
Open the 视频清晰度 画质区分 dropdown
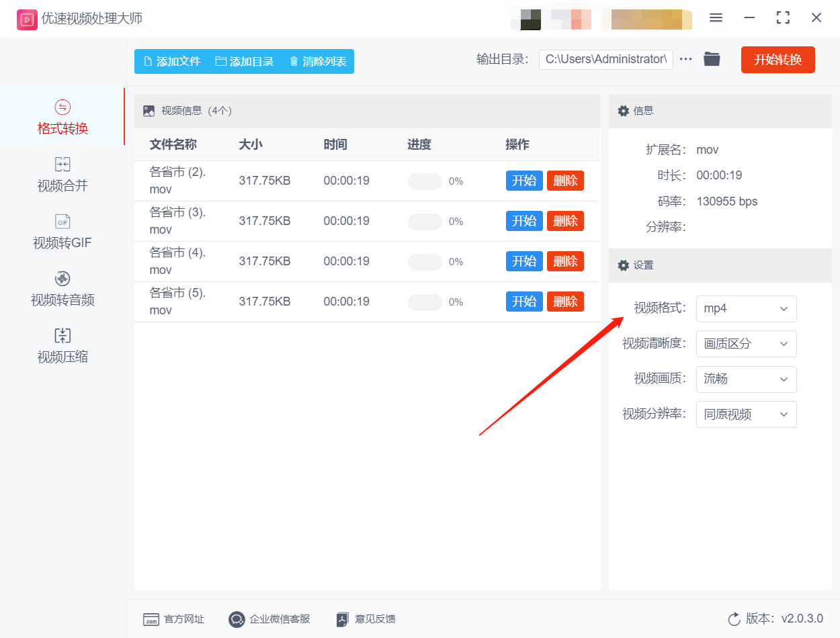coord(746,344)
